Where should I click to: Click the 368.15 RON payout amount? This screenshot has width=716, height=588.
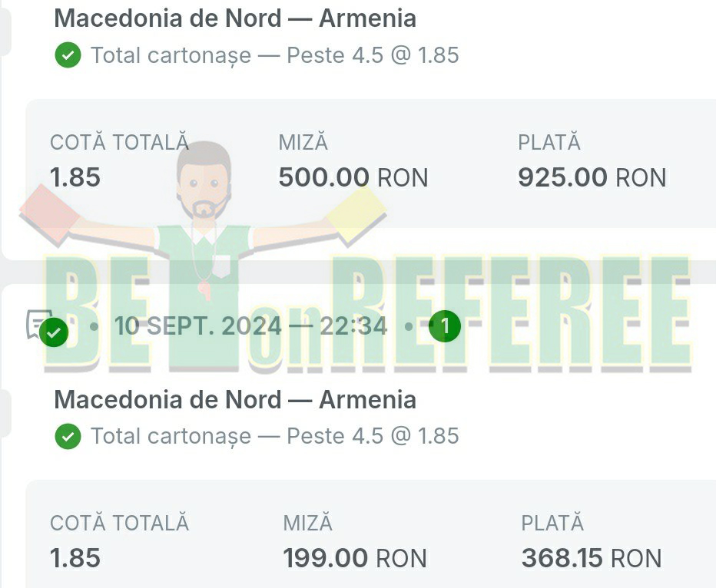point(591,559)
